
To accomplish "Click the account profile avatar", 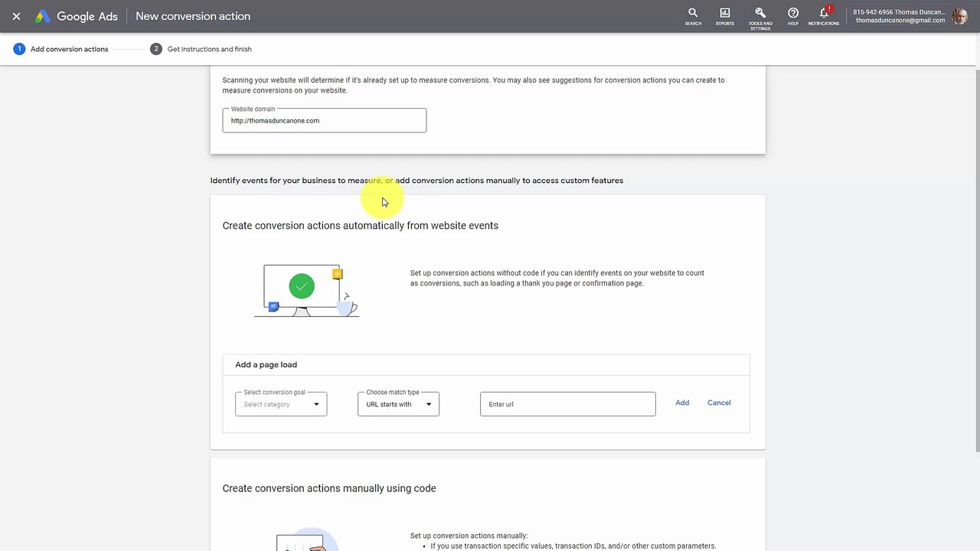I will tap(959, 16).
